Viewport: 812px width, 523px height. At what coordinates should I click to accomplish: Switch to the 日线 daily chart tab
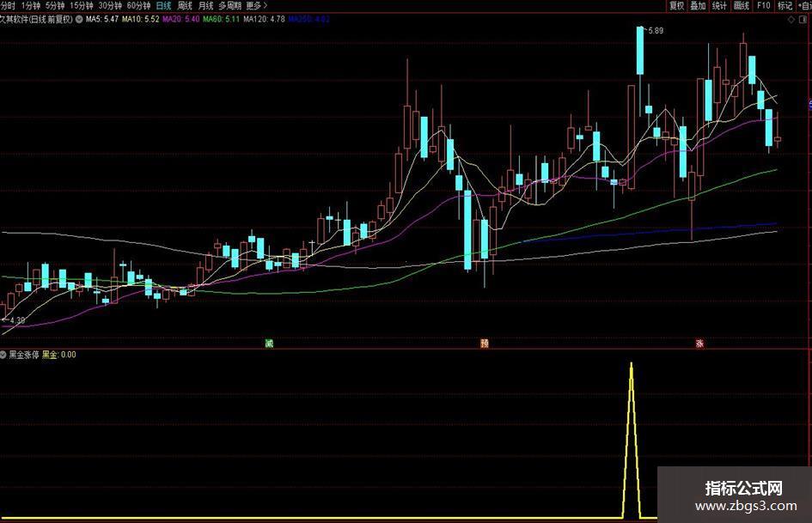(163, 6)
